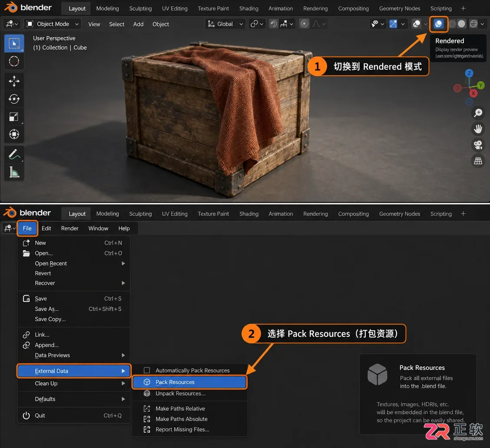490x448 pixels.
Task: Click the viewport zoom magnifier icon
Action: point(478,113)
